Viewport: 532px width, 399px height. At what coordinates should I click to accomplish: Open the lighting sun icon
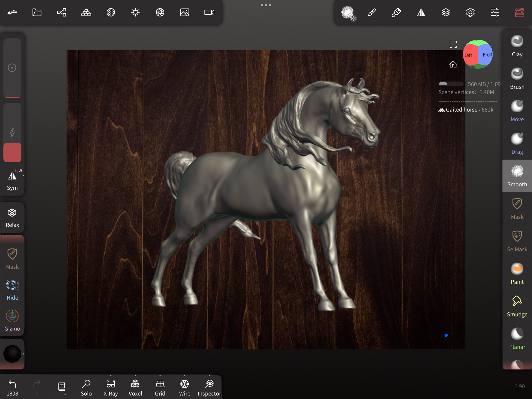[135, 12]
